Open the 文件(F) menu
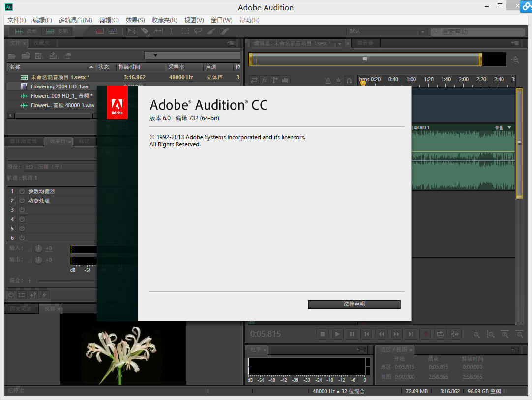This screenshot has height=400, width=532. pyautogui.click(x=17, y=20)
